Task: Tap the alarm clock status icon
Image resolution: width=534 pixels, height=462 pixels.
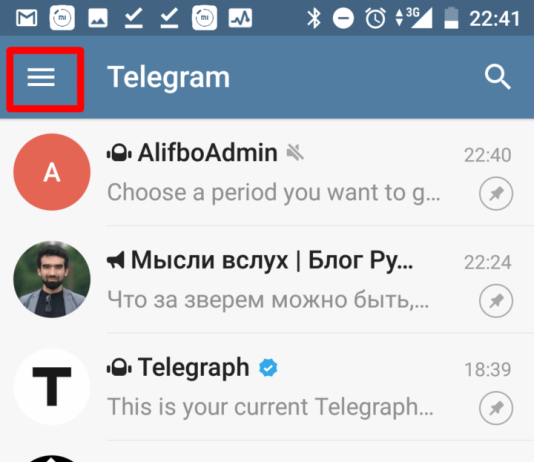Action: coord(375,18)
